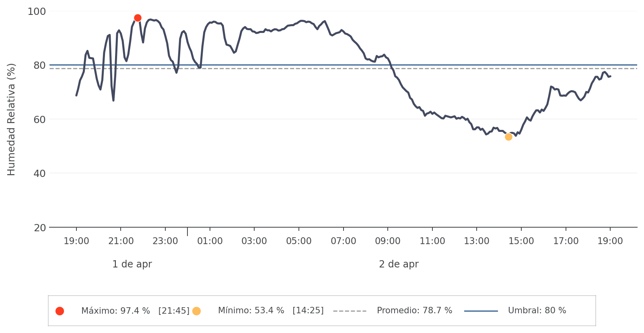The image size is (644, 333).
Task: Click the 15:00 time tick label
Action: (x=521, y=241)
